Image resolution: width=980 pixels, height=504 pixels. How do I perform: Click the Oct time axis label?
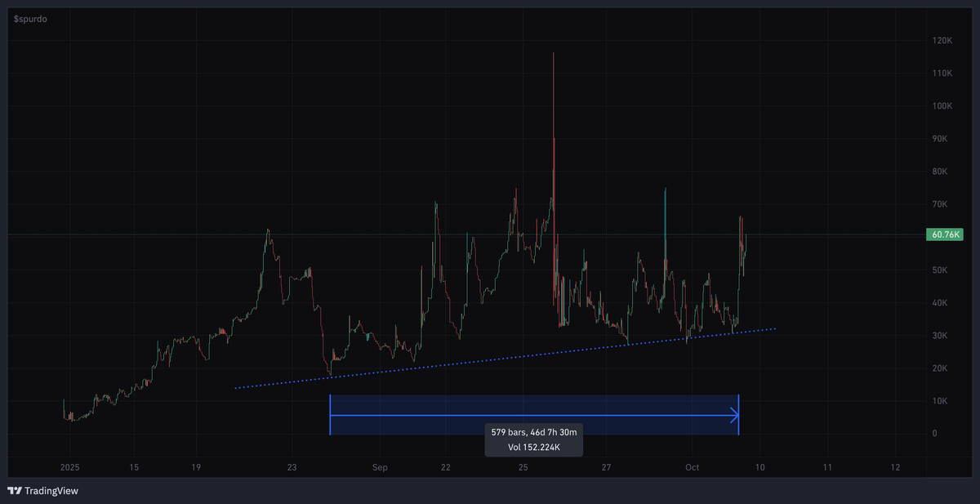coord(693,468)
